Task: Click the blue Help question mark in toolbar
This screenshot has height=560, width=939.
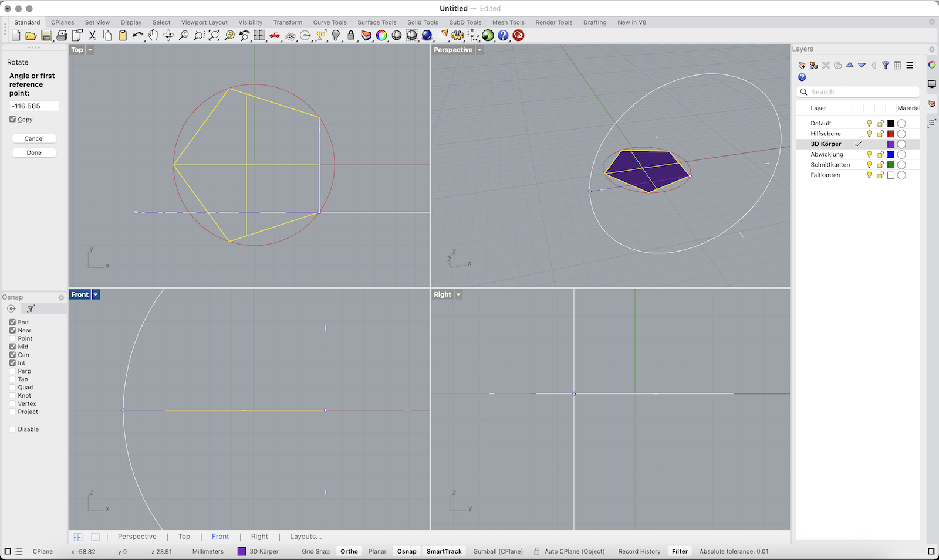Action: pyautogui.click(x=504, y=36)
